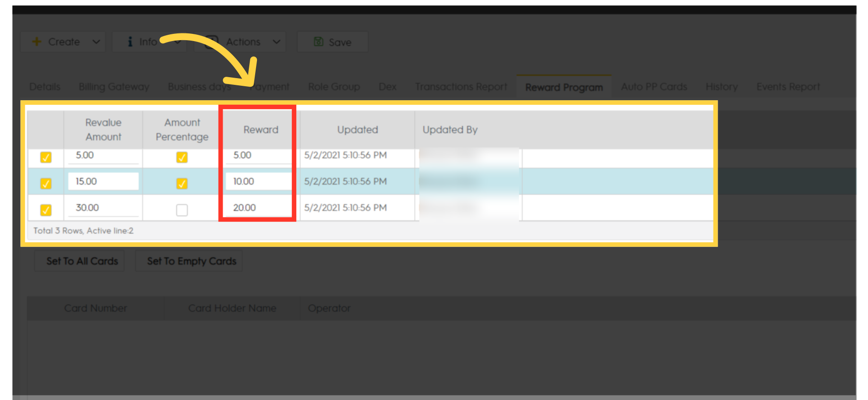Click the Revalue Amount column header
The height and width of the screenshot is (400, 868).
(103, 130)
